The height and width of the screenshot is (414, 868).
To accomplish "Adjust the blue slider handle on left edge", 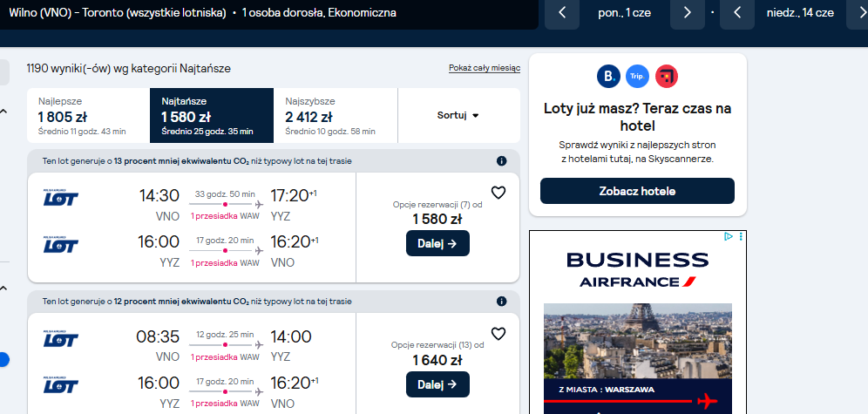I will pyautogui.click(x=3, y=360).
